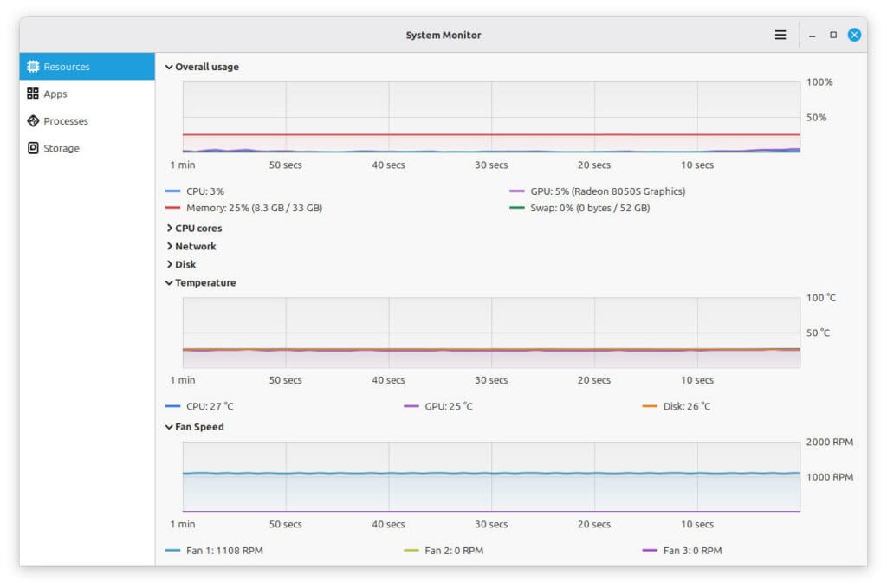Click the purple Fan 3 legend swatch
The height and width of the screenshot is (588, 887).
(650, 550)
